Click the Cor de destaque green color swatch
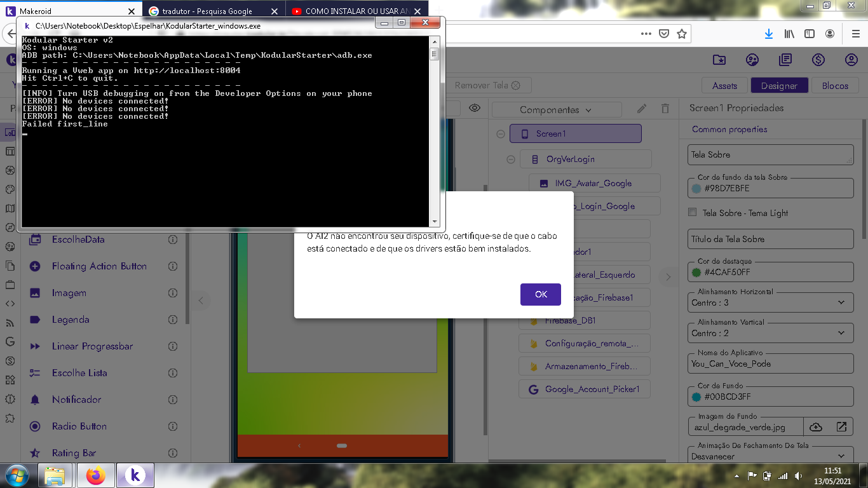The height and width of the screenshot is (488, 868). [696, 273]
